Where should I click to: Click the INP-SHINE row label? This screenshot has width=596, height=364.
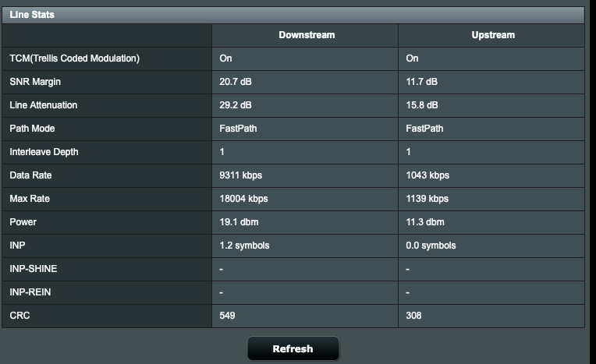34,269
